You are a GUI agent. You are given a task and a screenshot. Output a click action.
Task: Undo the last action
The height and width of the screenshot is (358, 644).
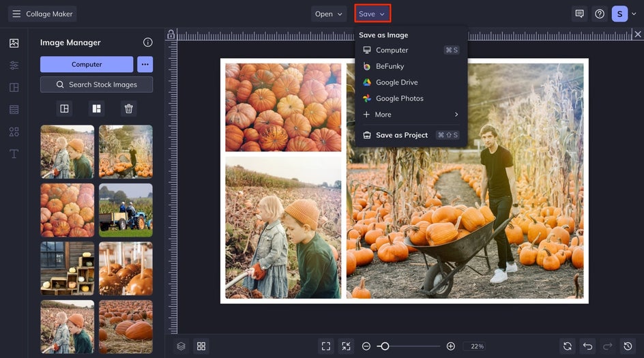tap(588, 346)
